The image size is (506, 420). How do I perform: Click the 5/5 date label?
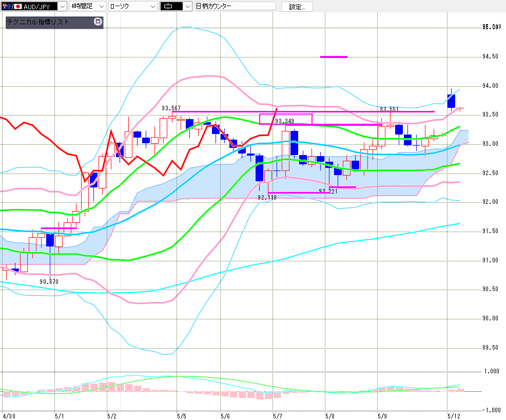181,416
